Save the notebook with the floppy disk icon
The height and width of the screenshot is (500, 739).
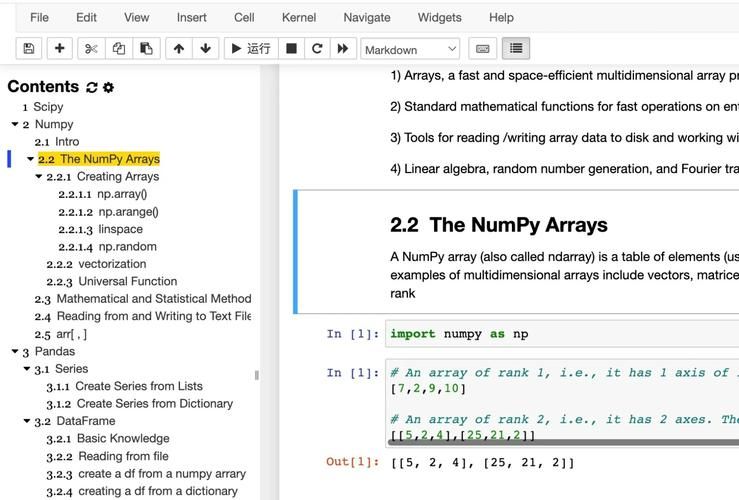pyautogui.click(x=29, y=49)
